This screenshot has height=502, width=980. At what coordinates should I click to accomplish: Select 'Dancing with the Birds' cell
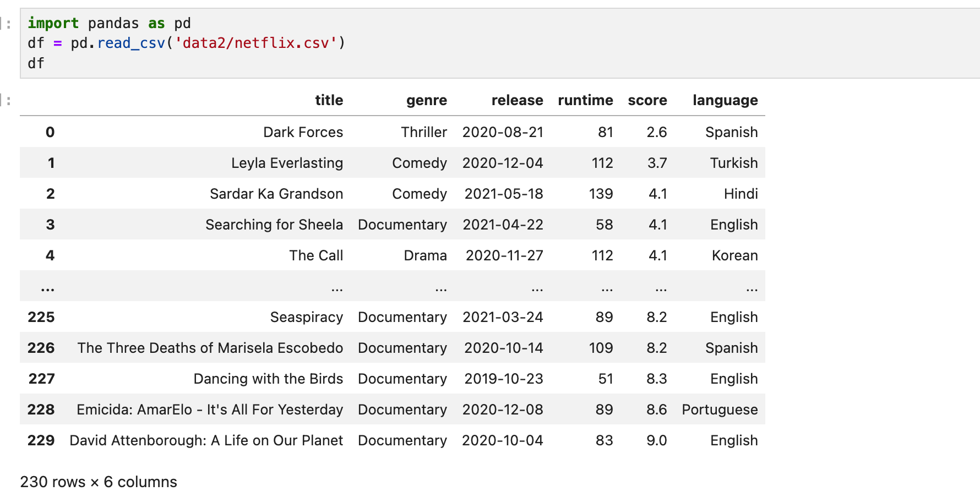(x=268, y=379)
